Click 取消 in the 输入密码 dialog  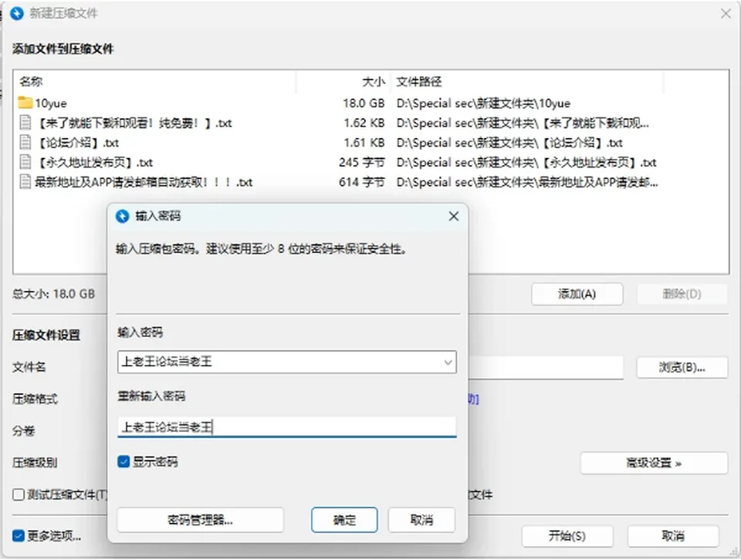421,520
